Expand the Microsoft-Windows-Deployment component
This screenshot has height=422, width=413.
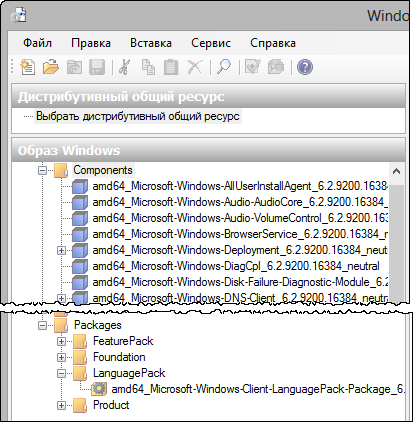[61, 250]
